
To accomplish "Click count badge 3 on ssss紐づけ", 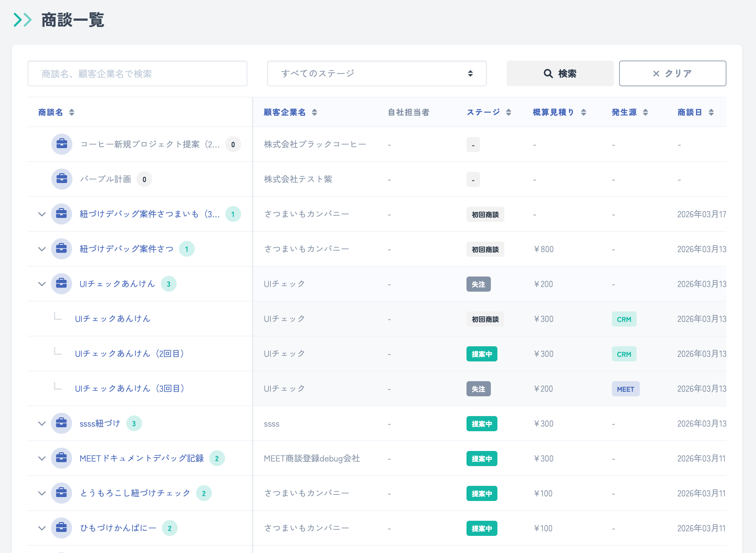I will [x=134, y=423].
